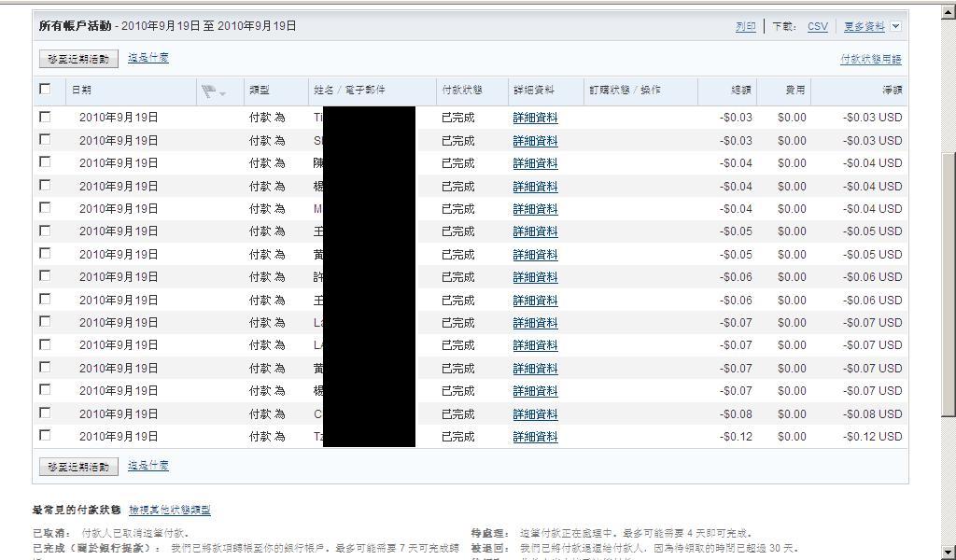Image resolution: width=956 pixels, height=560 pixels.
Task: Open the top 這是什麼 help link
Action: click(148, 58)
